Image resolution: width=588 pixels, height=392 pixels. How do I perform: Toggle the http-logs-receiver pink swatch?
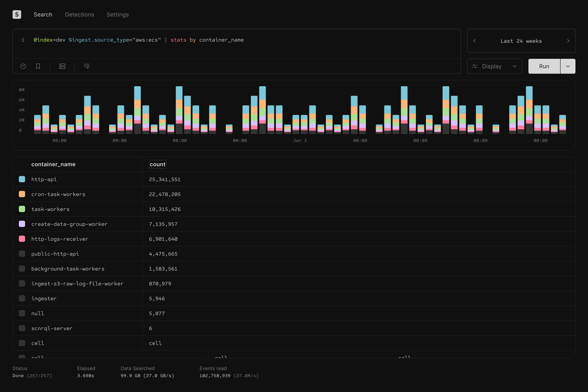pos(22,239)
